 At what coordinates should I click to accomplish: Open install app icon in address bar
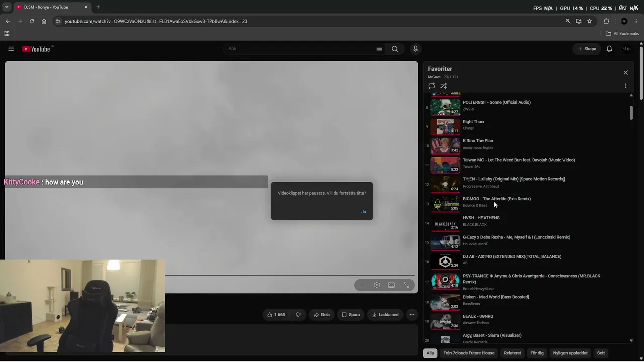[579, 21]
